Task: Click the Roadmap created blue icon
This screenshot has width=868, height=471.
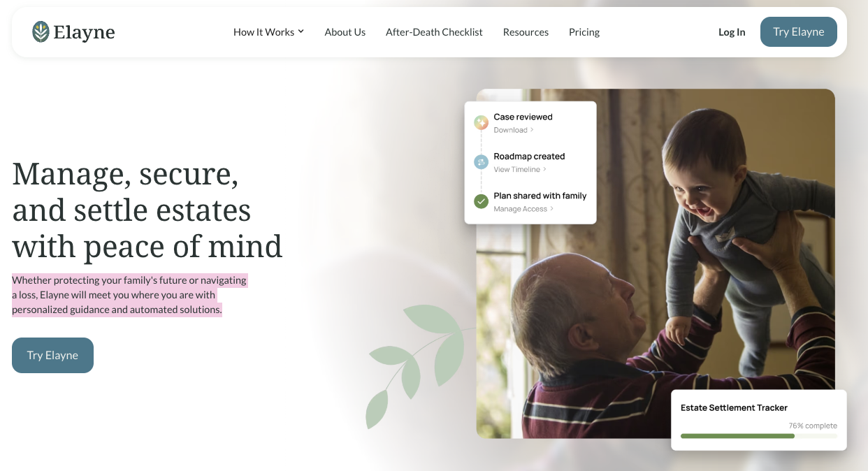Action: click(x=481, y=162)
